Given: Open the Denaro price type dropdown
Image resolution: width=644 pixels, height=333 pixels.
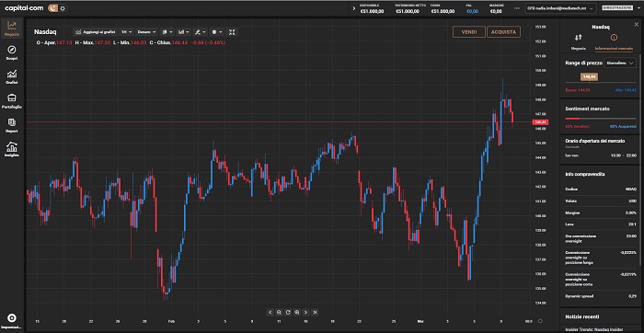Looking at the screenshot, I should pyautogui.click(x=146, y=32).
